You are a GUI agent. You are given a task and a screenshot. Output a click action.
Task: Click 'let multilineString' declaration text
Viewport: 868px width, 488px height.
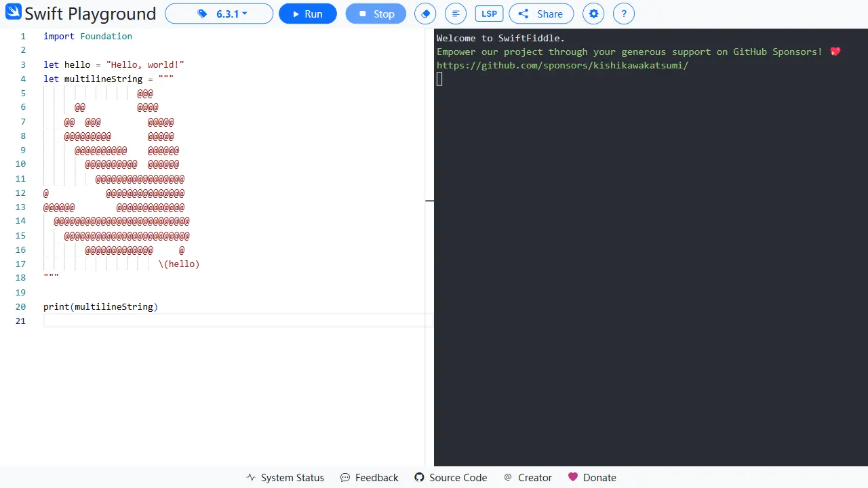click(93, 79)
